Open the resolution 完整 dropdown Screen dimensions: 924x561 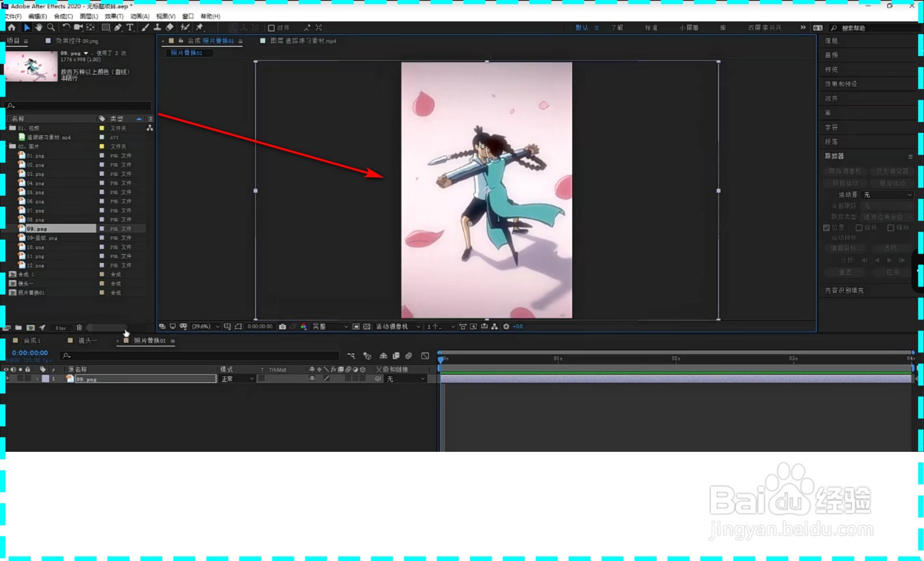pos(330,326)
